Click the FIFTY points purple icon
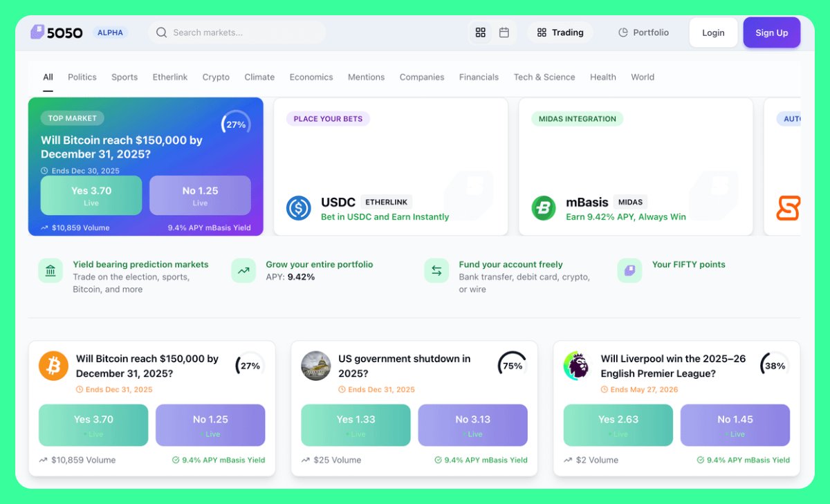The image size is (830, 504). pos(629,270)
